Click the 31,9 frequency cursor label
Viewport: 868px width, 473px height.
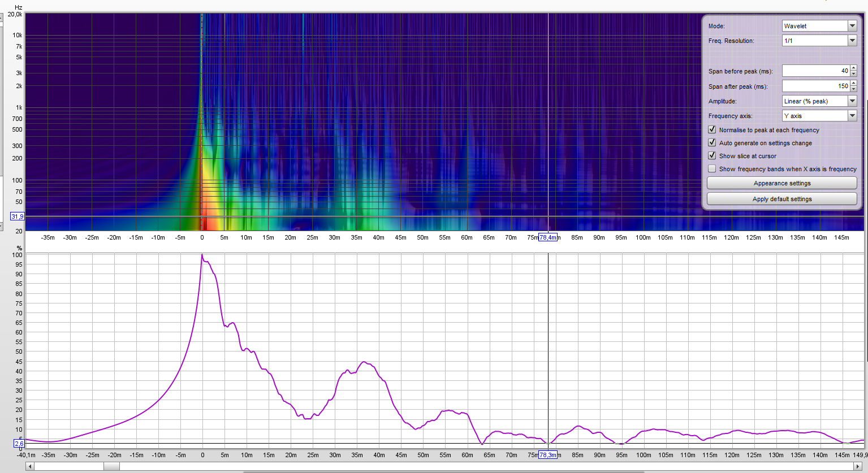(x=18, y=216)
